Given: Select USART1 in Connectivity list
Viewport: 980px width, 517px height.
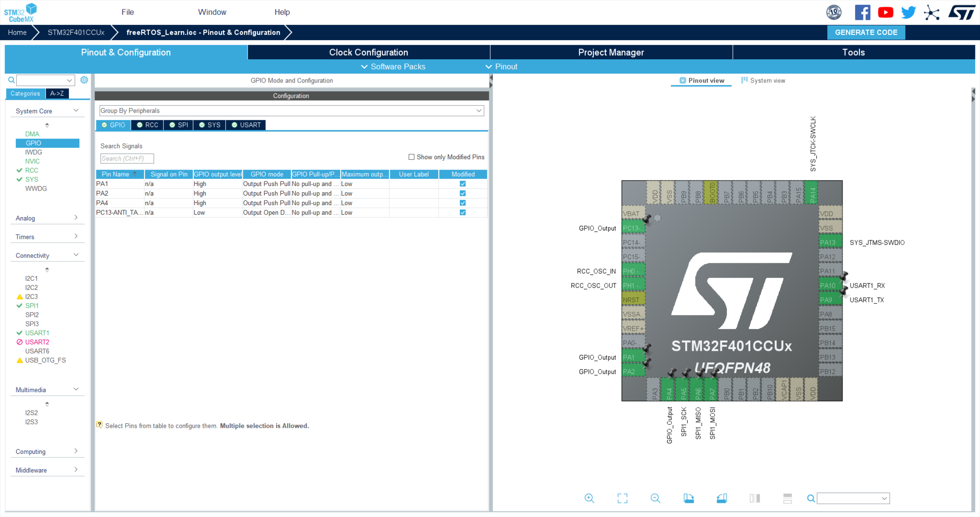Looking at the screenshot, I should pos(37,333).
